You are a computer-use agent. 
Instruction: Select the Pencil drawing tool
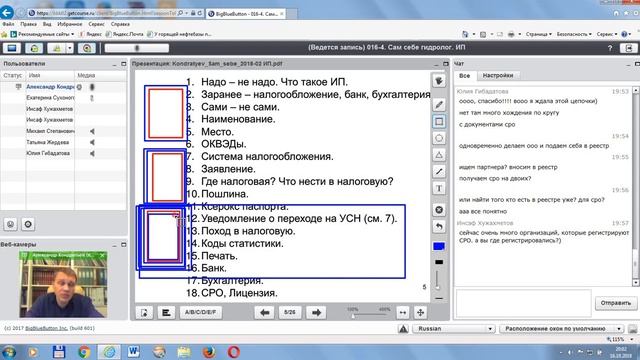[x=439, y=105]
